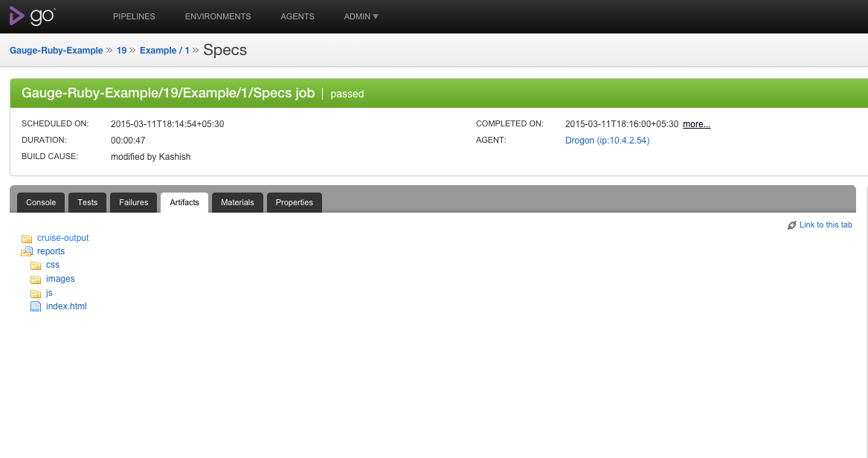Open Gauge-Ruby-Example breadcrumb link
The height and width of the screenshot is (458, 868).
(x=57, y=51)
